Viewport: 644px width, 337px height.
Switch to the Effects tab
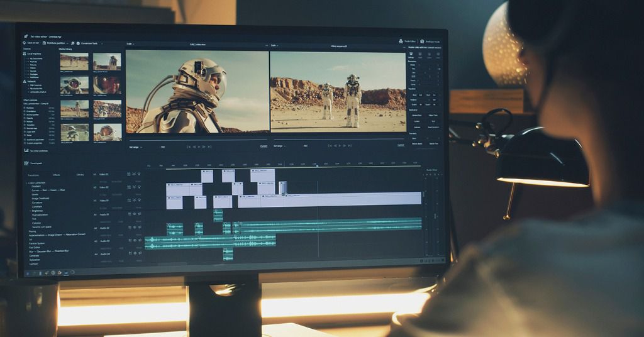tap(57, 175)
